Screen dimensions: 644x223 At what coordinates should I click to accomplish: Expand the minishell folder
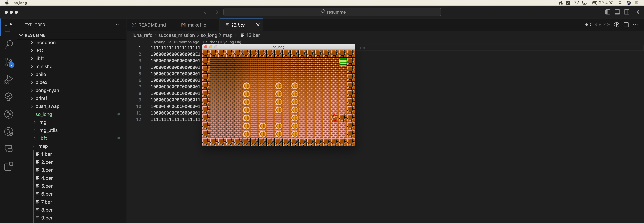[45, 66]
